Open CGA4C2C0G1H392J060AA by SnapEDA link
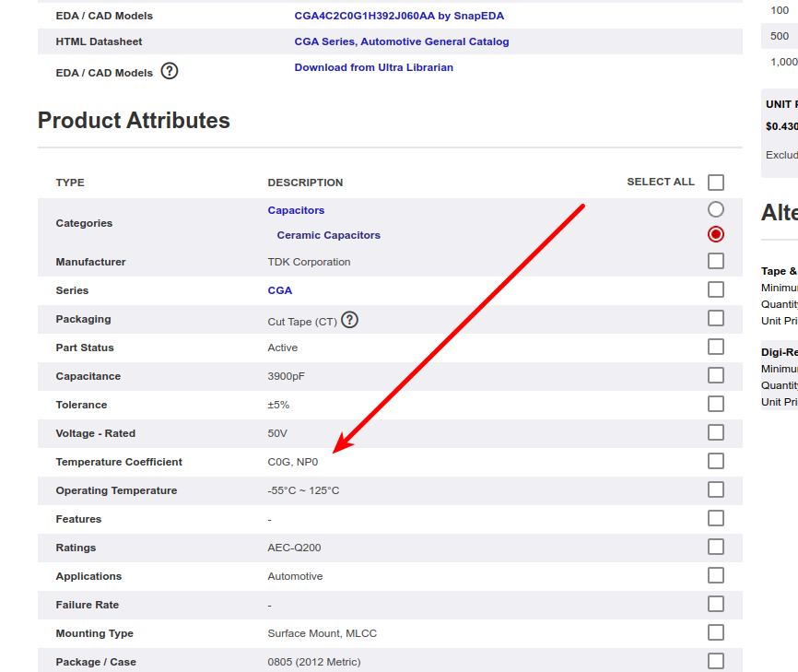Viewport: 798px width, 672px height. point(398,16)
